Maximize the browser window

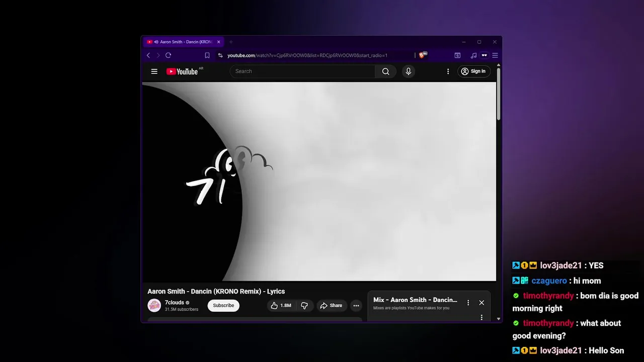point(479,42)
